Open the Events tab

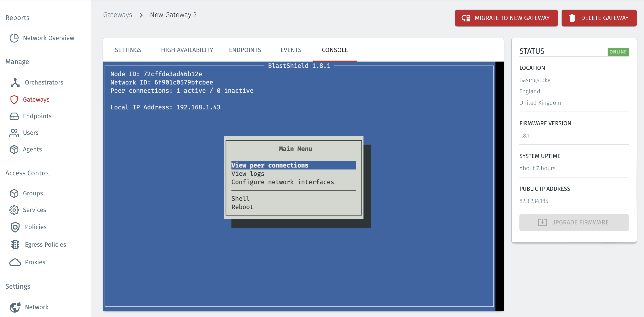pos(291,50)
